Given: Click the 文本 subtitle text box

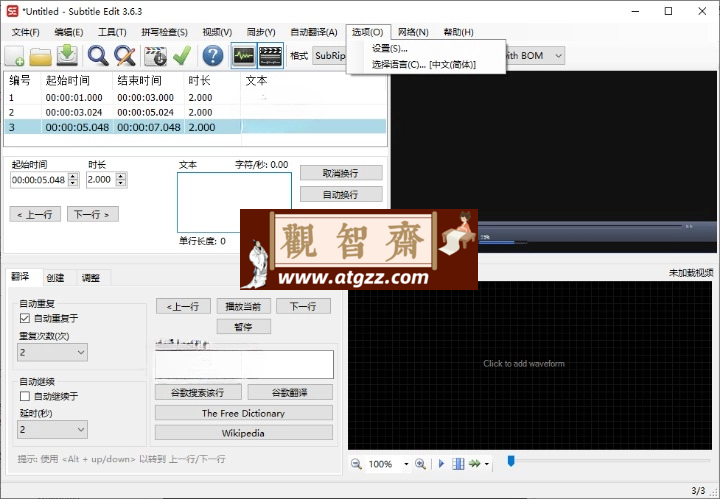Looking at the screenshot, I should click(x=234, y=202).
